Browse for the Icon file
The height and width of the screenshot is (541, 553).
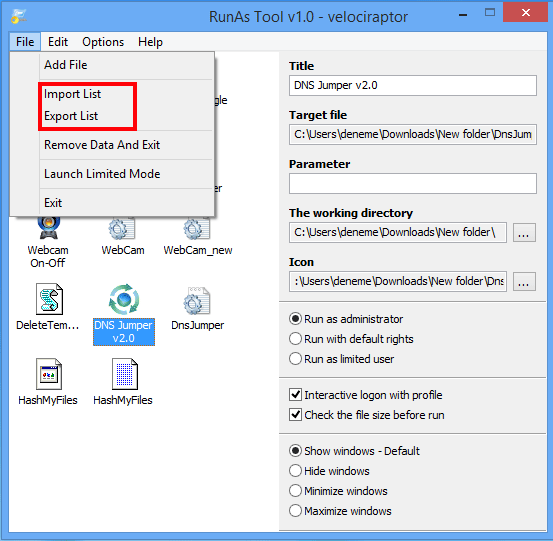[524, 281]
